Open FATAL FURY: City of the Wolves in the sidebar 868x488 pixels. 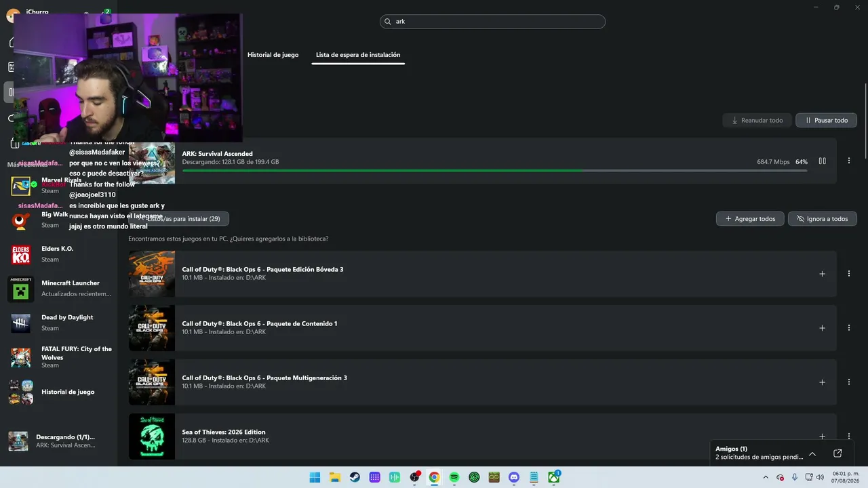click(x=60, y=357)
